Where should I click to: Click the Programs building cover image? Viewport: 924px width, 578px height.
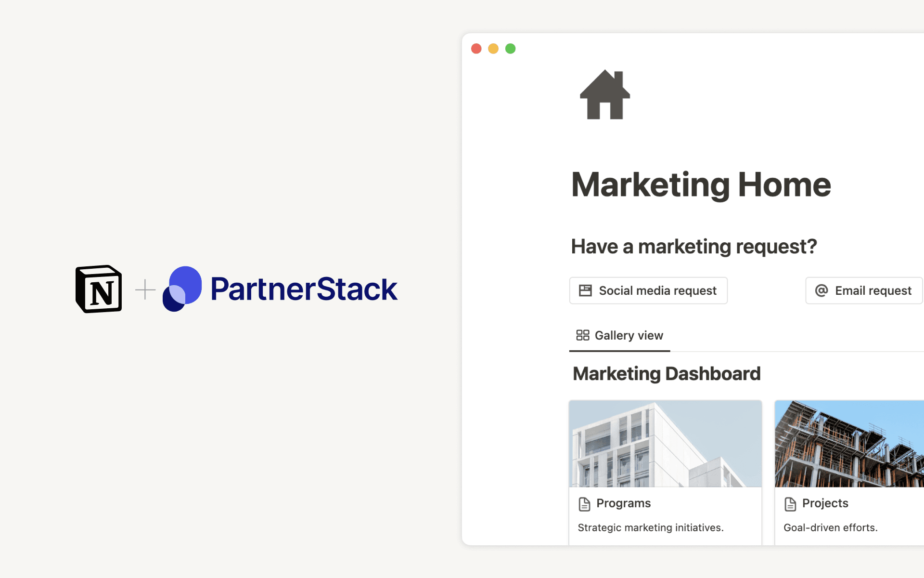tap(665, 443)
